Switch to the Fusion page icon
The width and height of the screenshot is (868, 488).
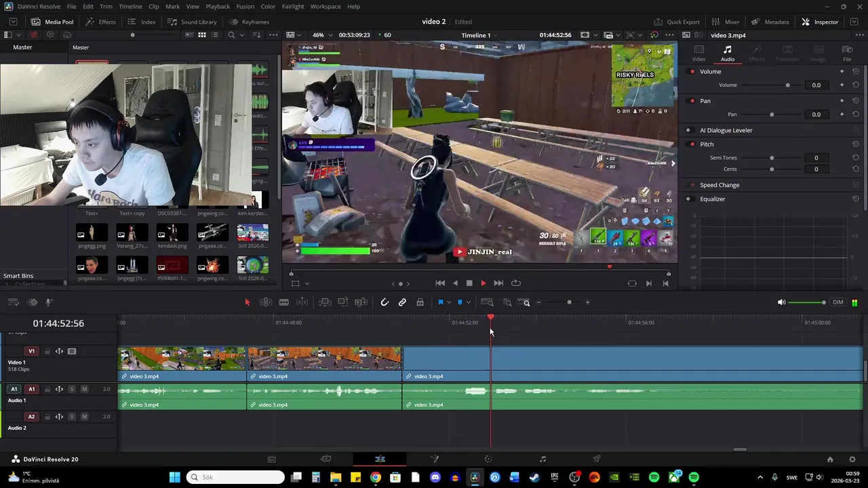[x=435, y=459]
